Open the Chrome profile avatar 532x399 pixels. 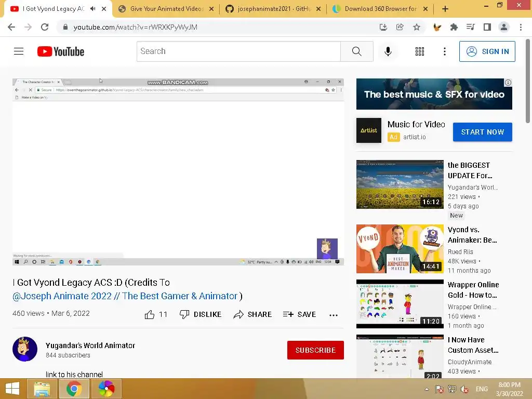tap(504, 27)
